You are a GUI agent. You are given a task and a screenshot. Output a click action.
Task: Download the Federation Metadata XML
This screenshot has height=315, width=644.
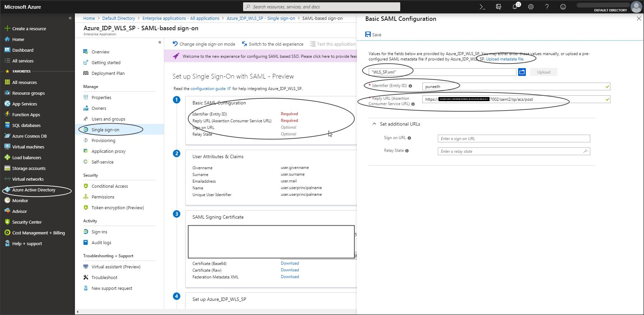pos(290,277)
